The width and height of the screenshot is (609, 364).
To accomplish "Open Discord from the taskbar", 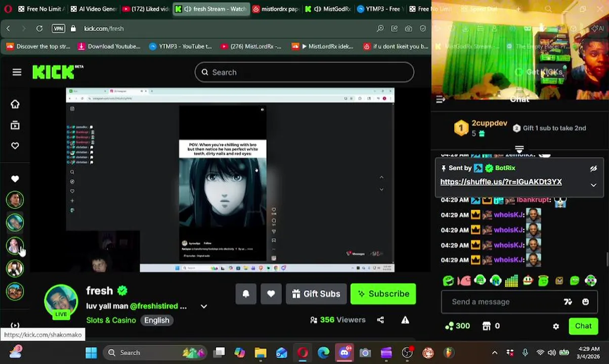I will tap(344, 352).
